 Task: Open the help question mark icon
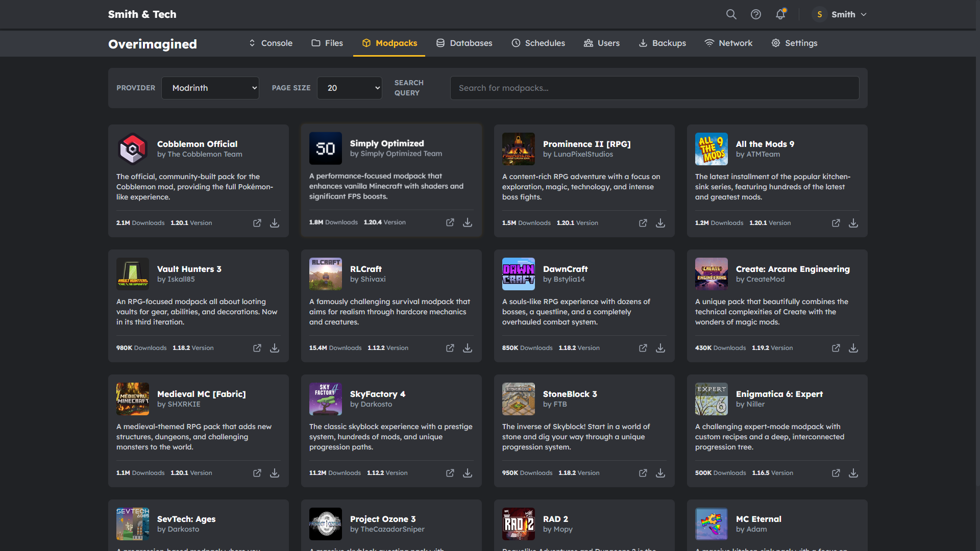pos(755,14)
